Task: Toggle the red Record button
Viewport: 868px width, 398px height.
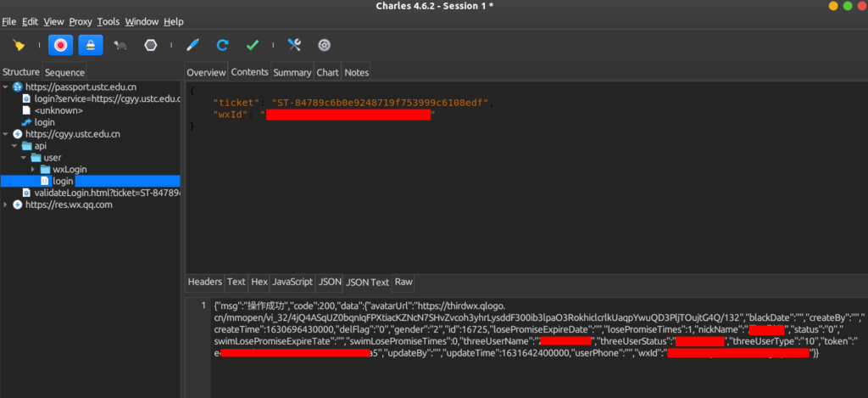Action: click(x=60, y=45)
